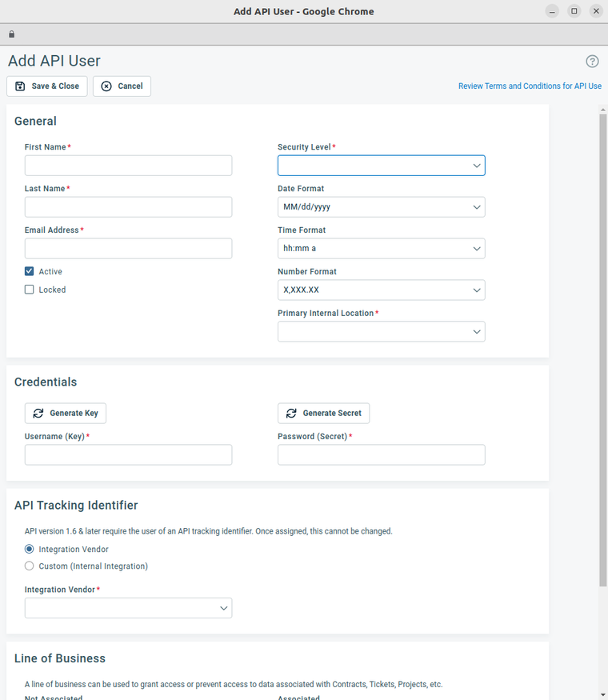The height and width of the screenshot is (700, 608).
Task: Expand the Date Format dropdown
Action: [381, 207]
